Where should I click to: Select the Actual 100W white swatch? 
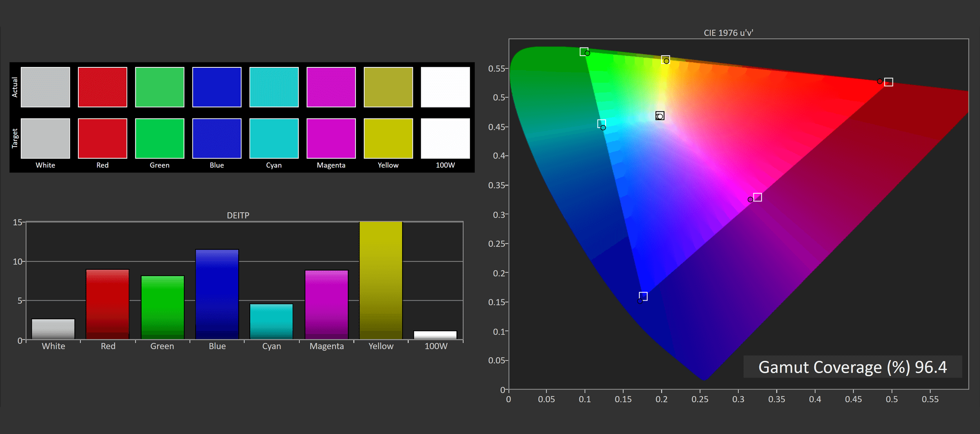click(445, 87)
